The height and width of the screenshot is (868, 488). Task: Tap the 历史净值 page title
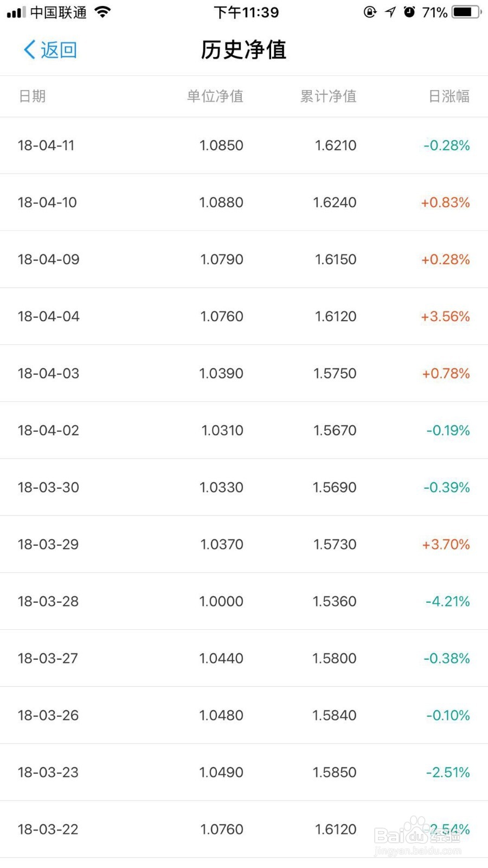(x=243, y=50)
